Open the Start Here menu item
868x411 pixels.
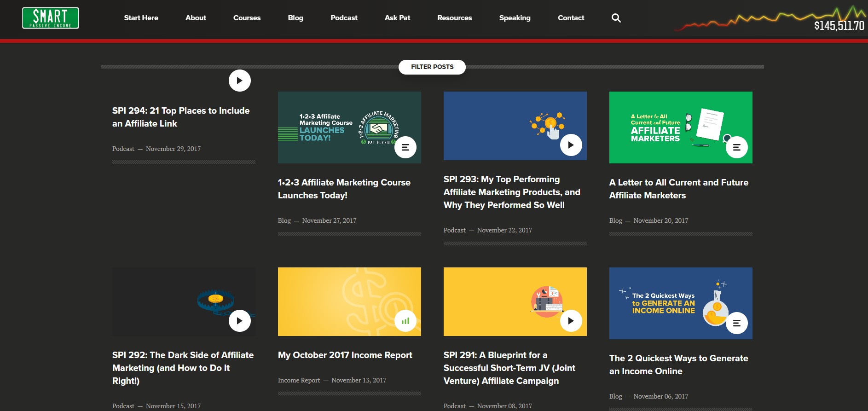[141, 18]
